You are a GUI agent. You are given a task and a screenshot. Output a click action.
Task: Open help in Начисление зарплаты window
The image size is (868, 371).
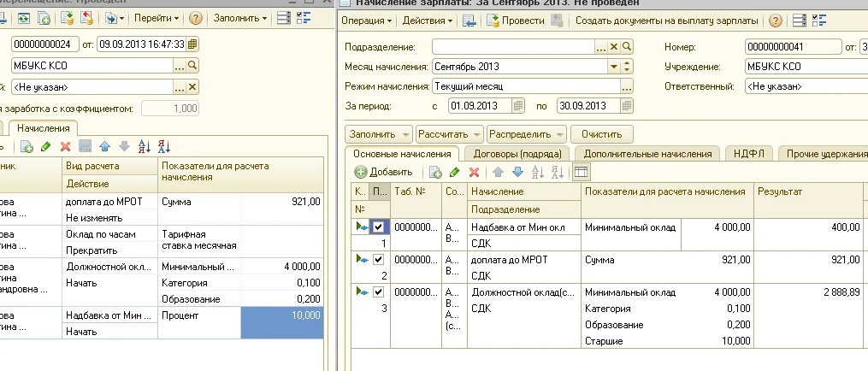tap(776, 21)
